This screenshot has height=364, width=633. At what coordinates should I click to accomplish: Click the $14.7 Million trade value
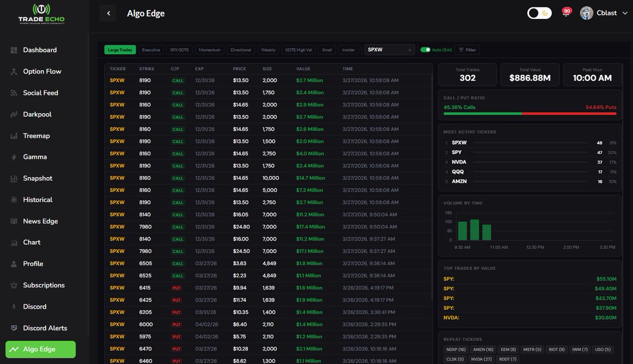click(x=311, y=178)
